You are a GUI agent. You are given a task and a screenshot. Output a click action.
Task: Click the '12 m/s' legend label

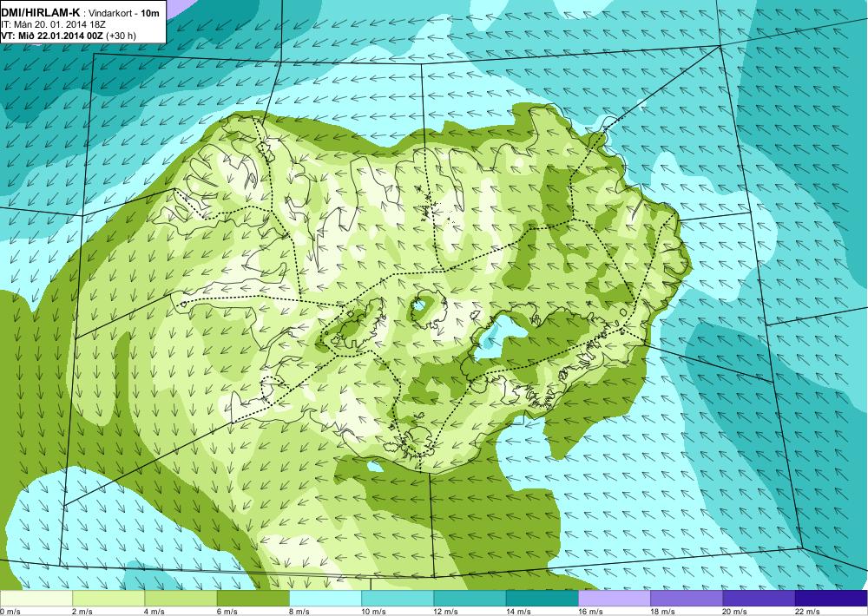[445, 611]
